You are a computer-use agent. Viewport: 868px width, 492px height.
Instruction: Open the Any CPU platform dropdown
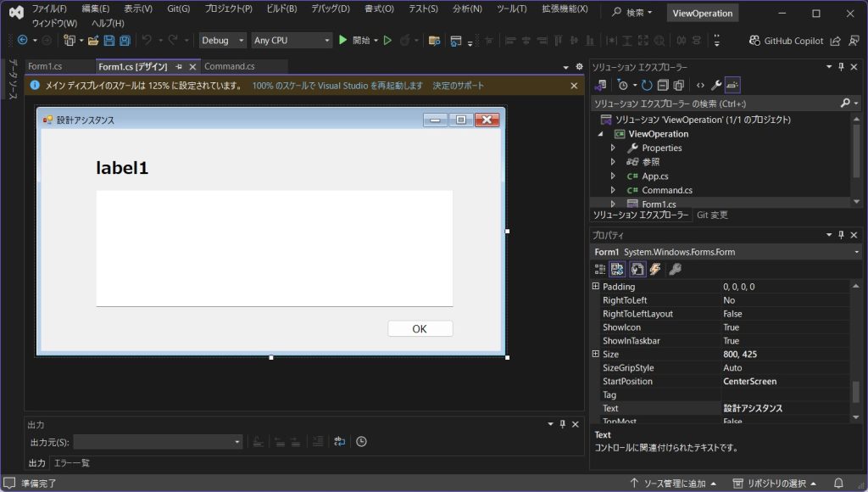(292, 41)
